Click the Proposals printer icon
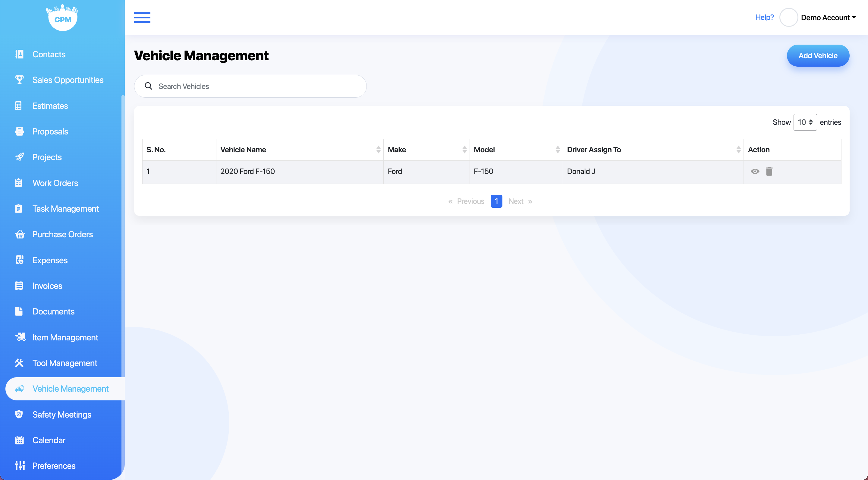This screenshot has height=480, width=868. tap(19, 131)
